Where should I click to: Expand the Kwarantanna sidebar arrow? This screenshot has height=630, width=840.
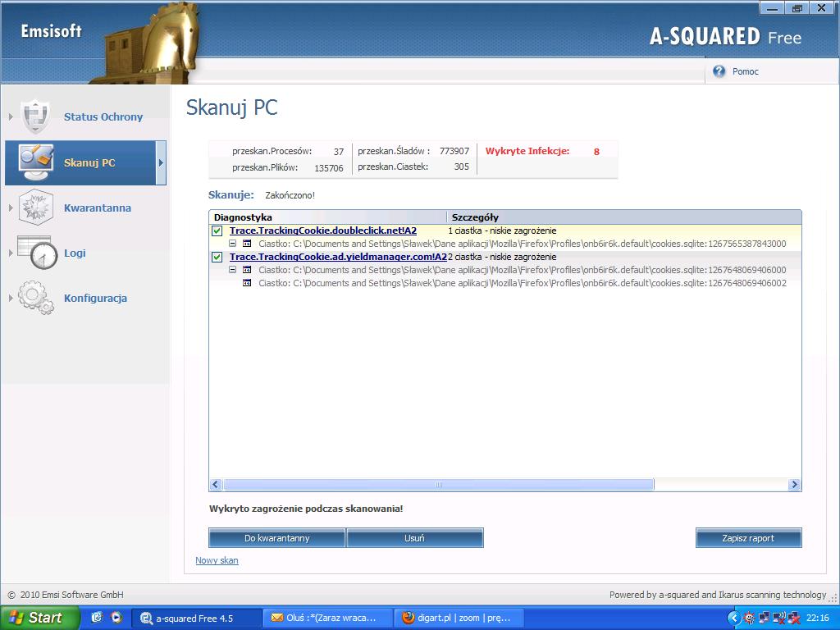pyautogui.click(x=11, y=208)
